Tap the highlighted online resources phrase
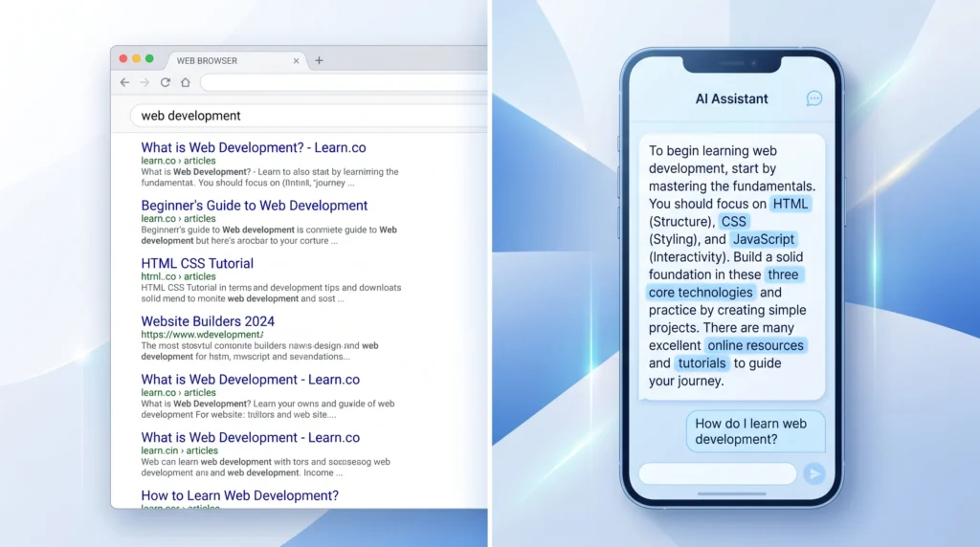 (755, 345)
